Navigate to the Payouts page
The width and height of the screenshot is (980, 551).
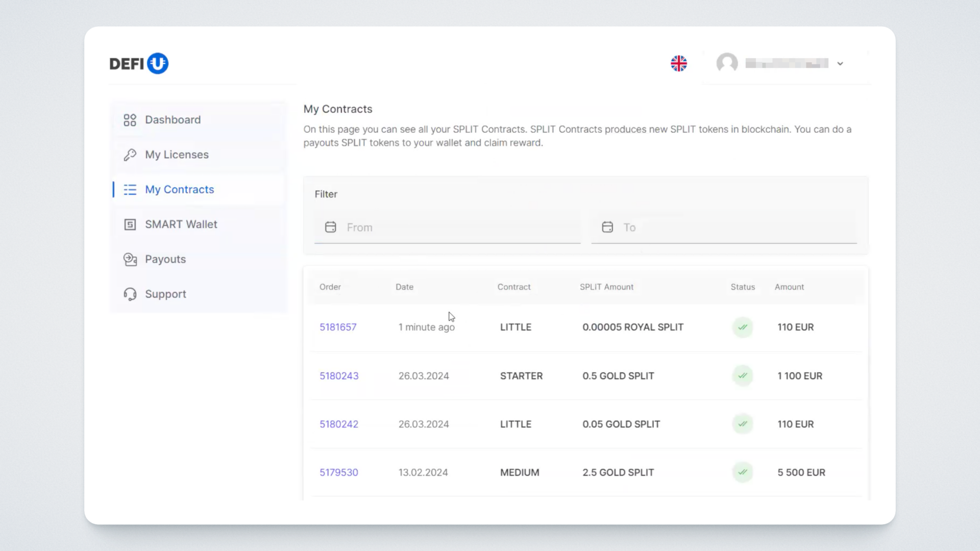coord(165,259)
